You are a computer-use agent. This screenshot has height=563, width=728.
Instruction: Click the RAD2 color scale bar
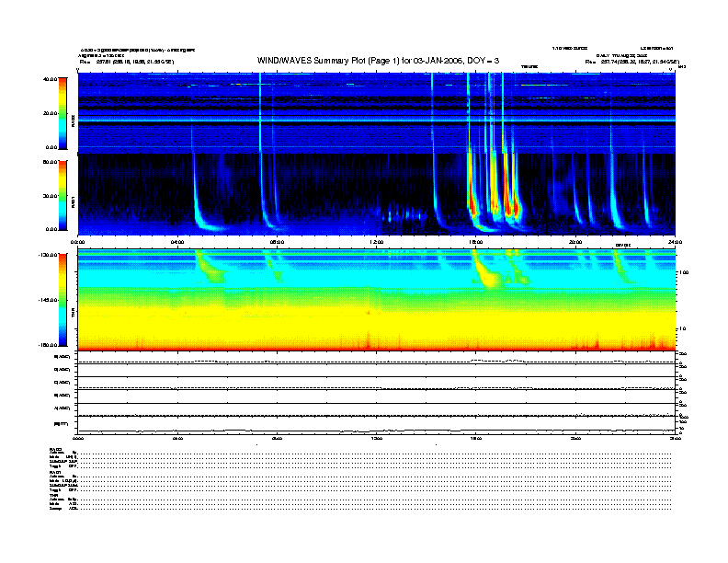click(x=63, y=114)
